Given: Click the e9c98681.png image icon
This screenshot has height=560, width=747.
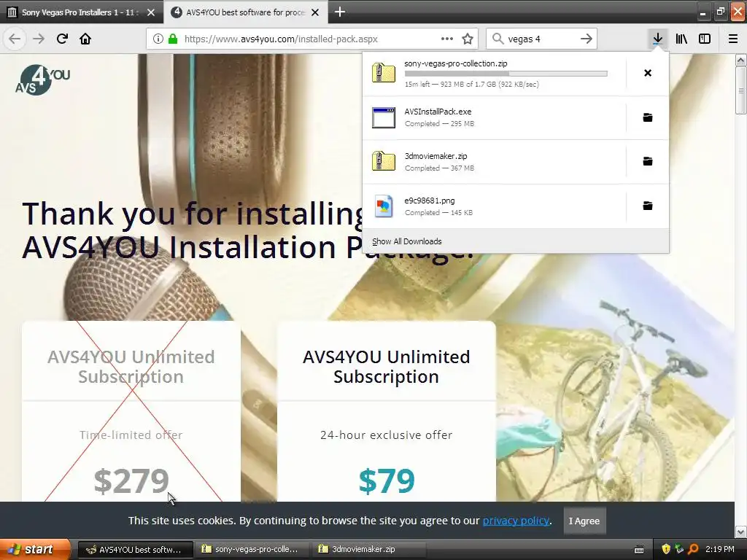Looking at the screenshot, I should [384, 206].
